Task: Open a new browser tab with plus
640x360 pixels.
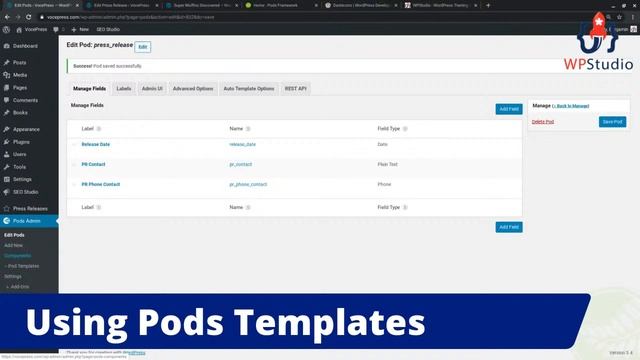Action: tap(488, 5)
